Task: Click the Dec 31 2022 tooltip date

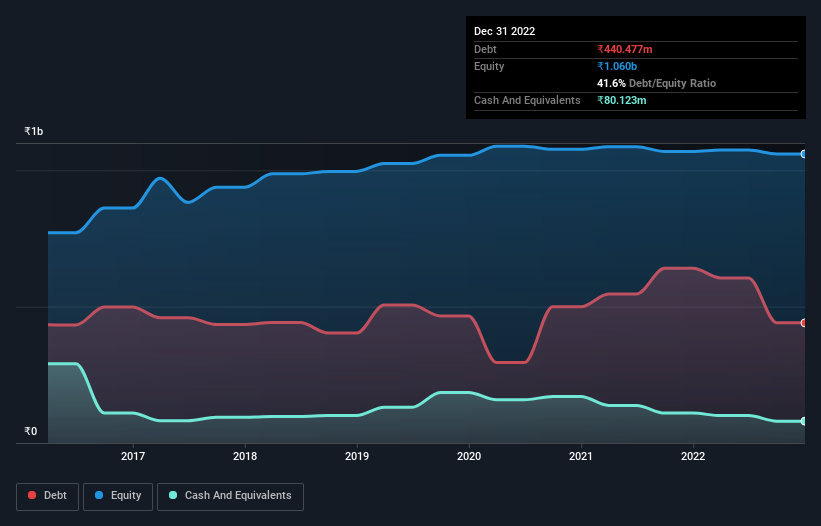Action: [505, 31]
